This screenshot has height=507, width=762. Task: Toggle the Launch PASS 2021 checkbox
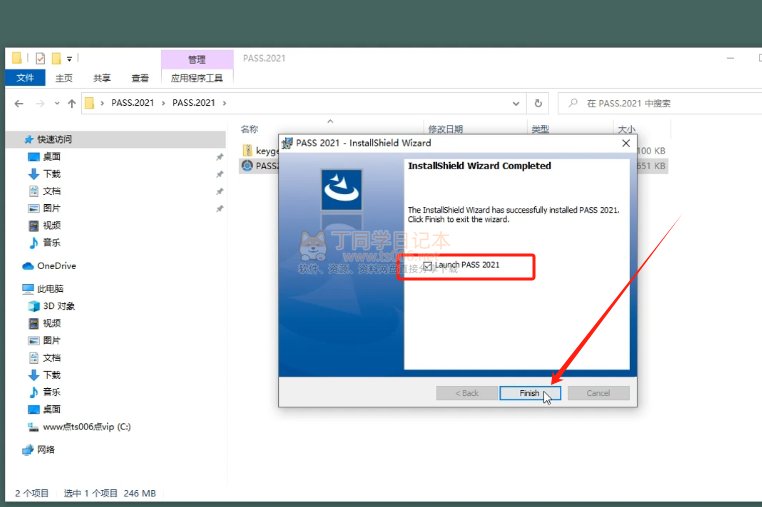428,265
